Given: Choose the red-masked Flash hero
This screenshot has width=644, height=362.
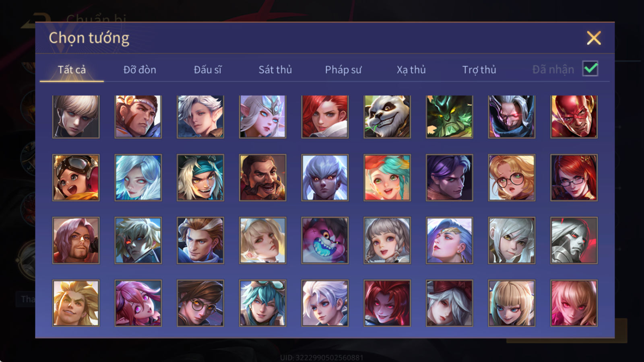Looking at the screenshot, I should pos(574,117).
